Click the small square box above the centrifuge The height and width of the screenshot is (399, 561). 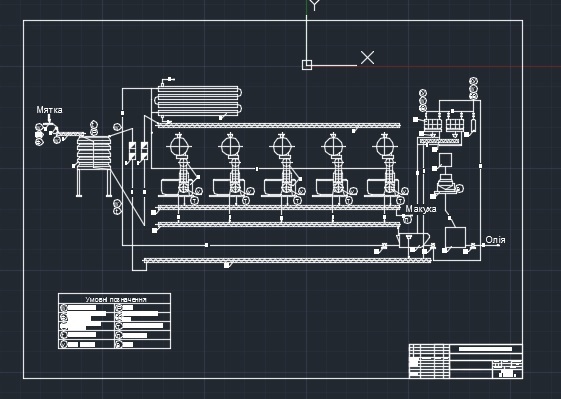[445, 160]
